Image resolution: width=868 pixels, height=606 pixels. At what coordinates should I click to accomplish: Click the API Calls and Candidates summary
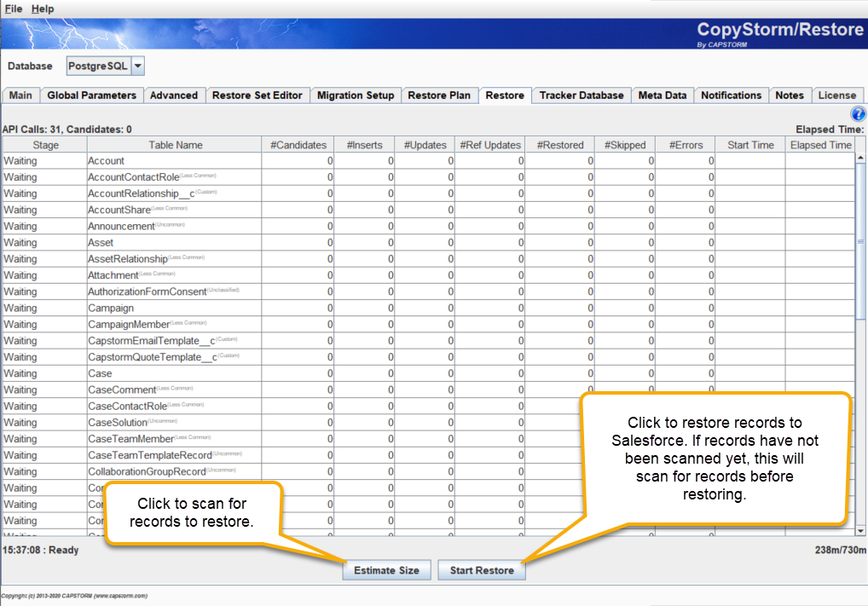[67, 130]
